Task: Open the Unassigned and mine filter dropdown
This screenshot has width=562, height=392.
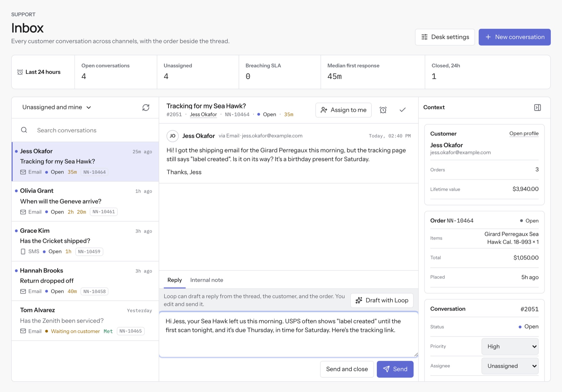Action: click(x=57, y=107)
